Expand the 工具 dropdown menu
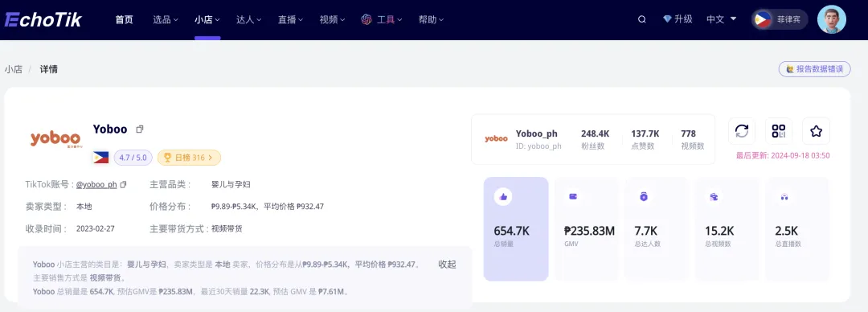The width and height of the screenshot is (868, 312). click(x=389, y=19)
